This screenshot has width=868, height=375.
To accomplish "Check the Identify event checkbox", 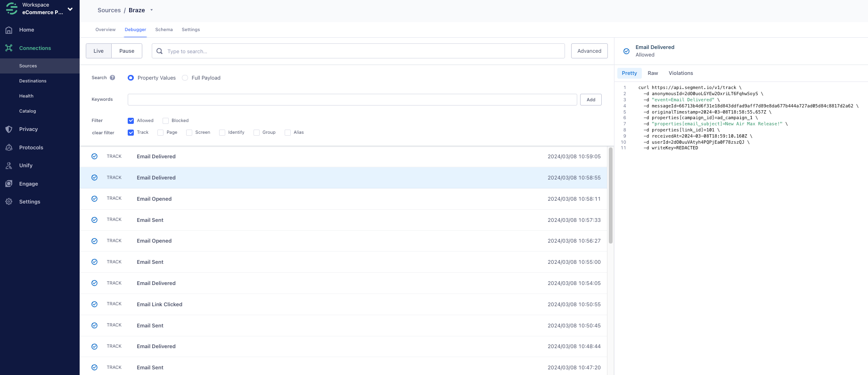I will point(222,132).
